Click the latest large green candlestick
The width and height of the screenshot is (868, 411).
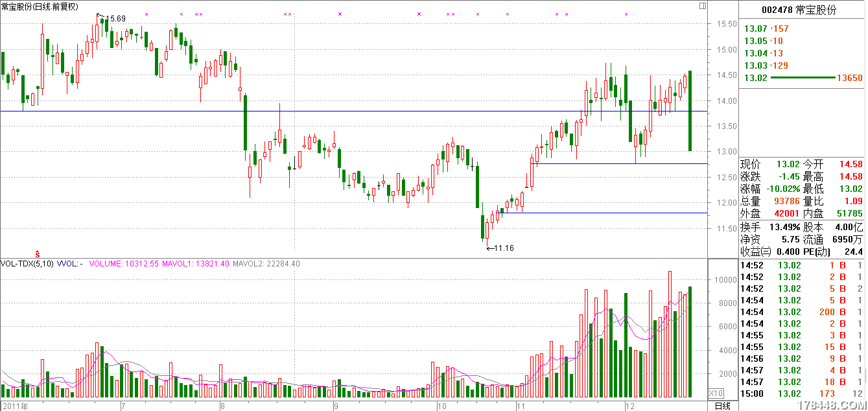tap(690, 110)
